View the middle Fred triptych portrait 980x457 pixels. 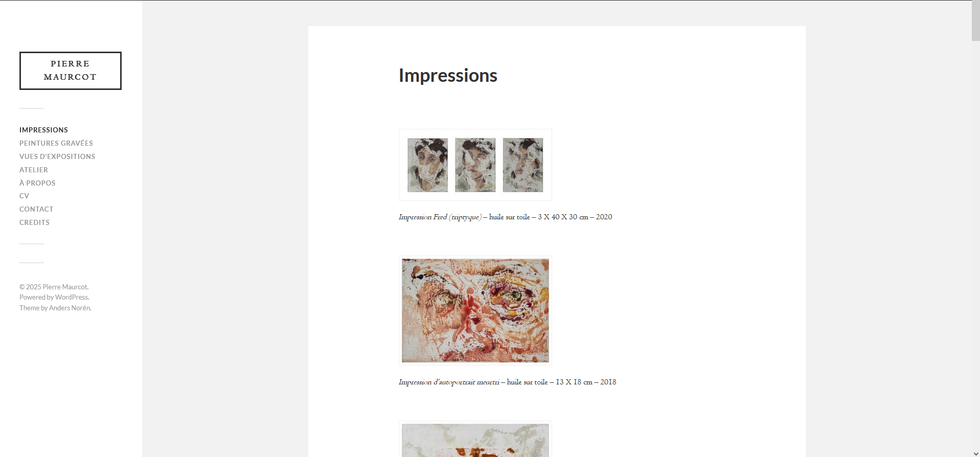pos(475,165)
